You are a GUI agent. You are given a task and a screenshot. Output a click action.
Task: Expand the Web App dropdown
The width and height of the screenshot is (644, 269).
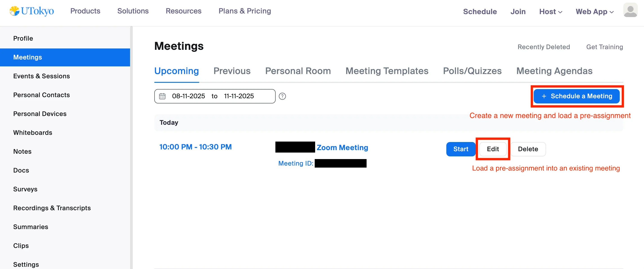coord(595,11)
